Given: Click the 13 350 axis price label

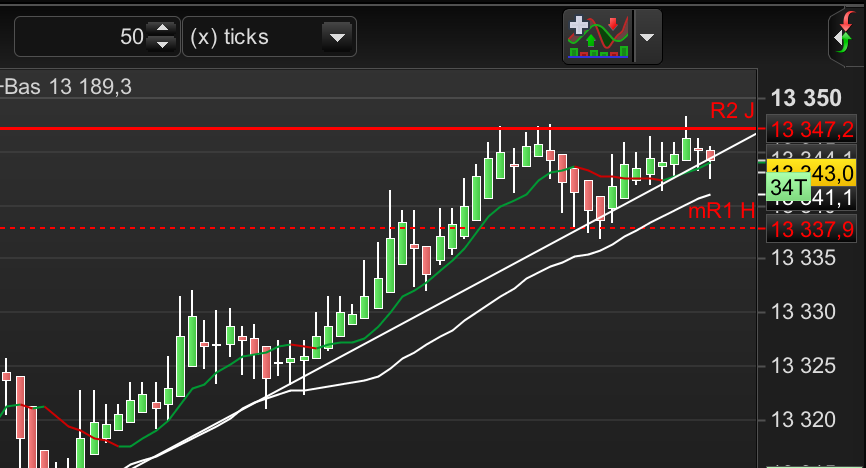Looking at the screenshot, I should tap(806, 98).
